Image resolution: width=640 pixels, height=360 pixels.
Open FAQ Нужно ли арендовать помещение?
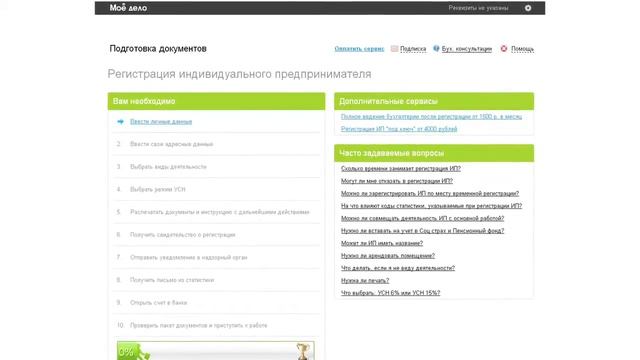coord(388,256)
